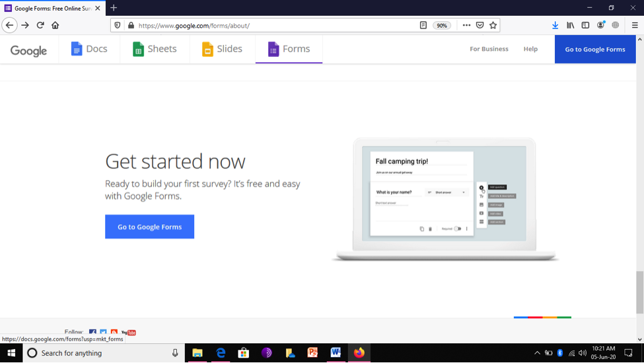The height and width of the screenshot is (363, 644).
Task: Click the scrollbar up arrow
Action: [x=639, y=40]
